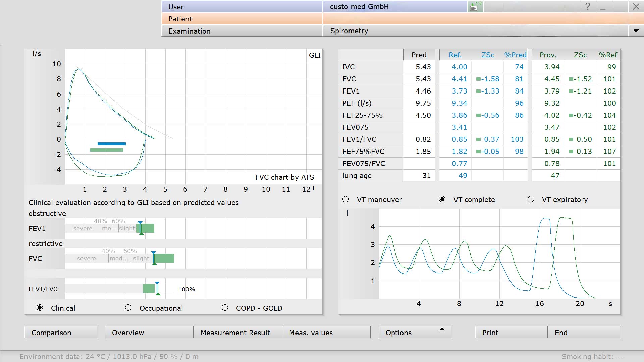The width and height of the screenshot is (644, 362).
Task: Click the green bar in the flow-volume chart
Action: [107, 150]
